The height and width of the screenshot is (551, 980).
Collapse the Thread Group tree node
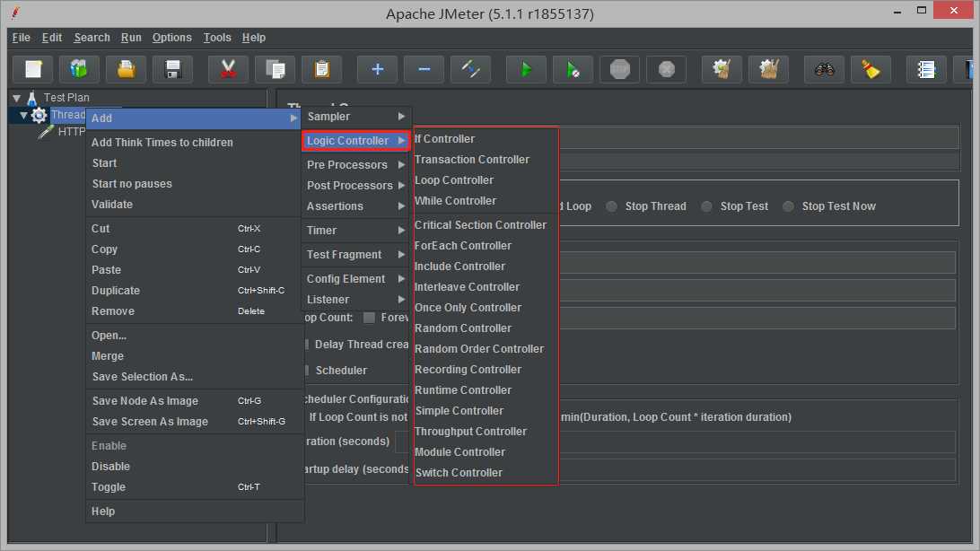(x=23, y=115)
